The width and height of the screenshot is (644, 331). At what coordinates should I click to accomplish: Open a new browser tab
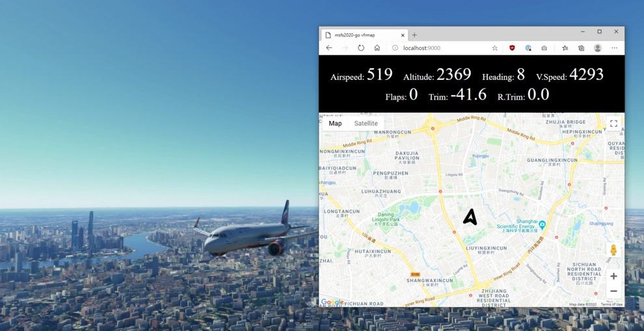(414, 35)
